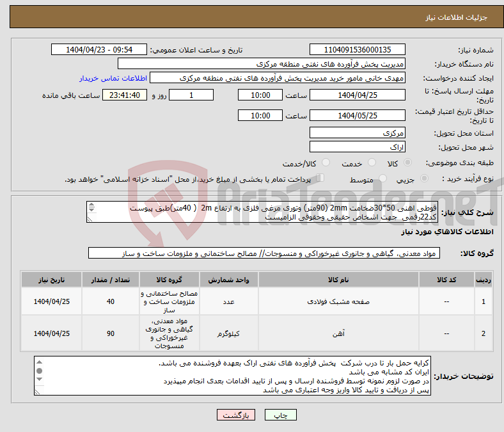The image size is (504, 432).
Task: Click the چاپ (print) button
Action: (x=280, y=415)
